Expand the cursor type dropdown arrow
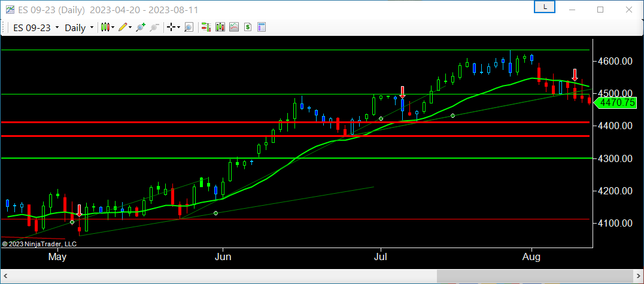The width and height of the screenshot is (644, 284). (x=179, y=28)
